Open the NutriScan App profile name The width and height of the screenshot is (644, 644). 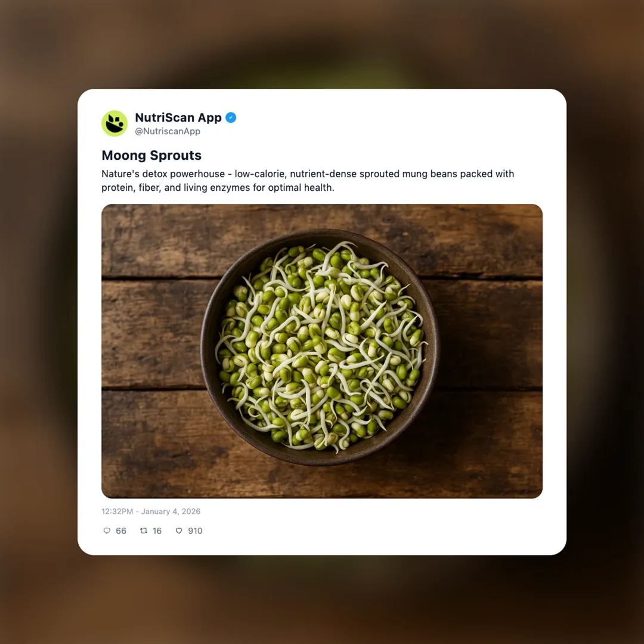[x=178, y=117]
